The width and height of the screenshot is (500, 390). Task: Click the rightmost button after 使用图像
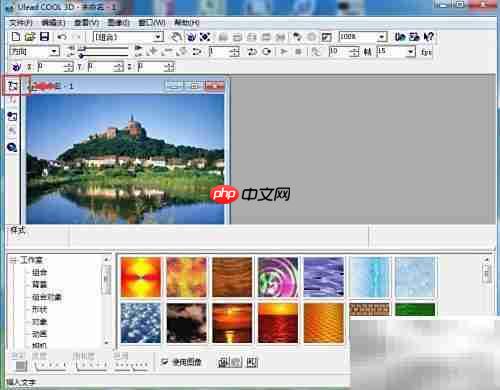[252, 362]
